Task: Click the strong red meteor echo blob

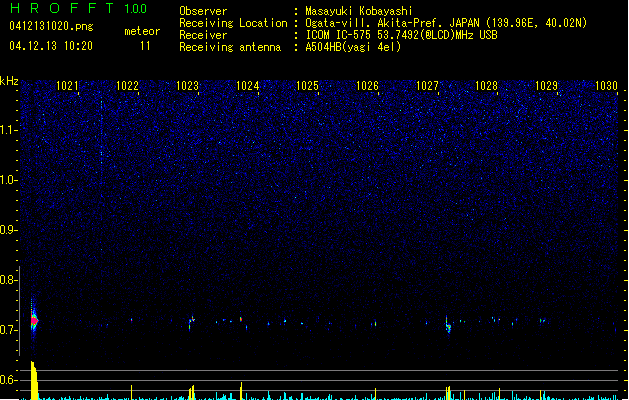Action: (x=34, y=321)
